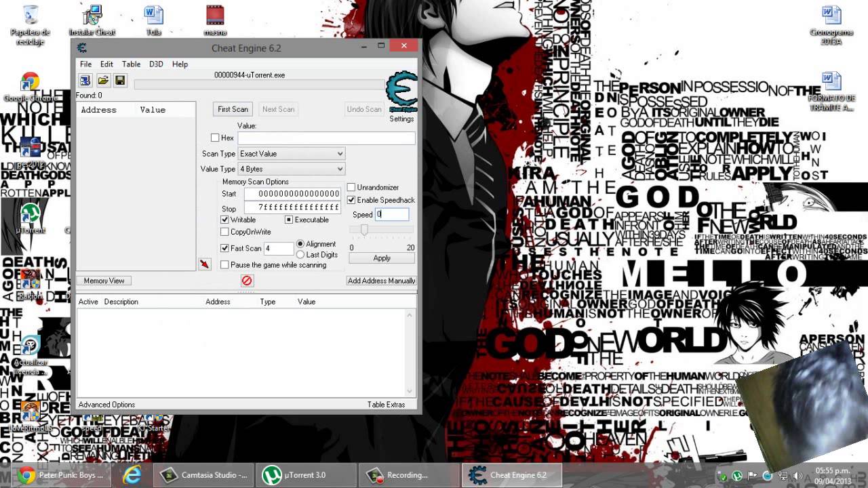
Task: Save the table with the floppy disk icon
Action: [x=120, y=81]
